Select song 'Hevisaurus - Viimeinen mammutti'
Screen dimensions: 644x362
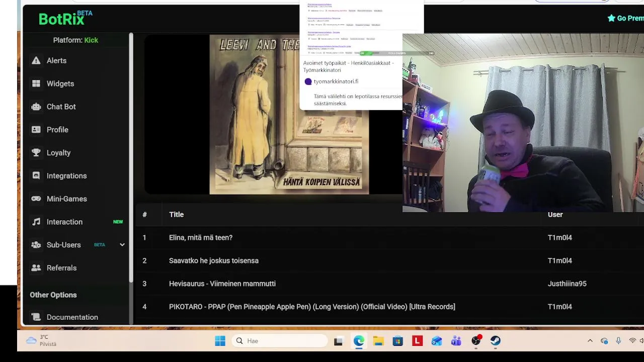click(x=222, y=284)
